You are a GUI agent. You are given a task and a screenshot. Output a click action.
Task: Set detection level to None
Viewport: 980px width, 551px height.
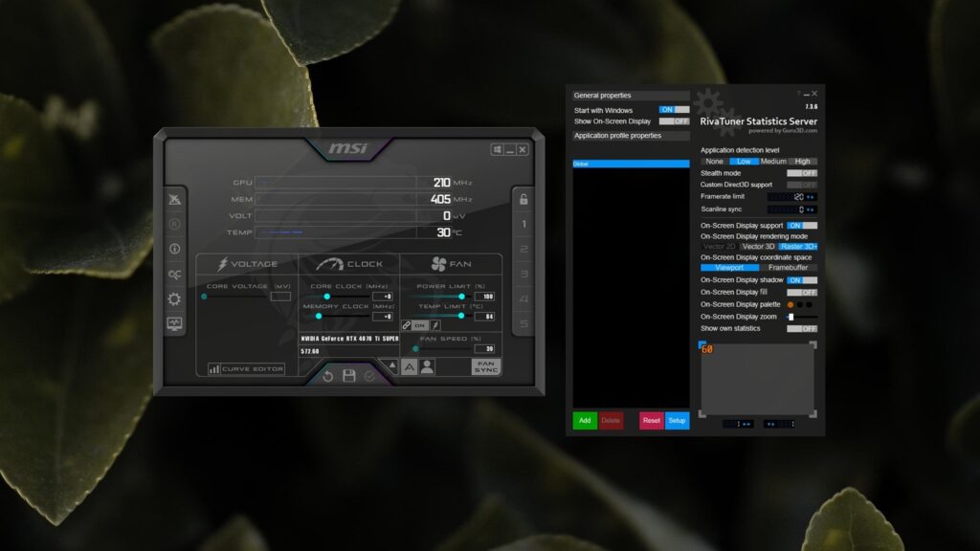714,161
